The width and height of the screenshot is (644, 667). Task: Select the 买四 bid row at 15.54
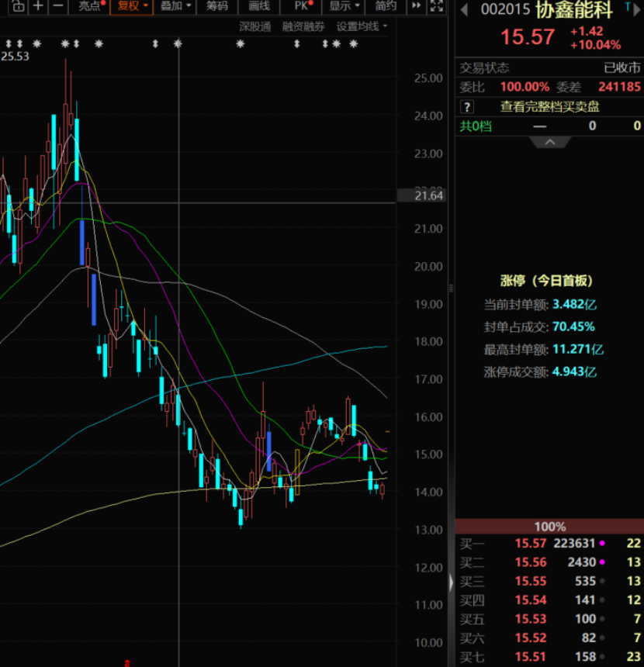point(549,600)
